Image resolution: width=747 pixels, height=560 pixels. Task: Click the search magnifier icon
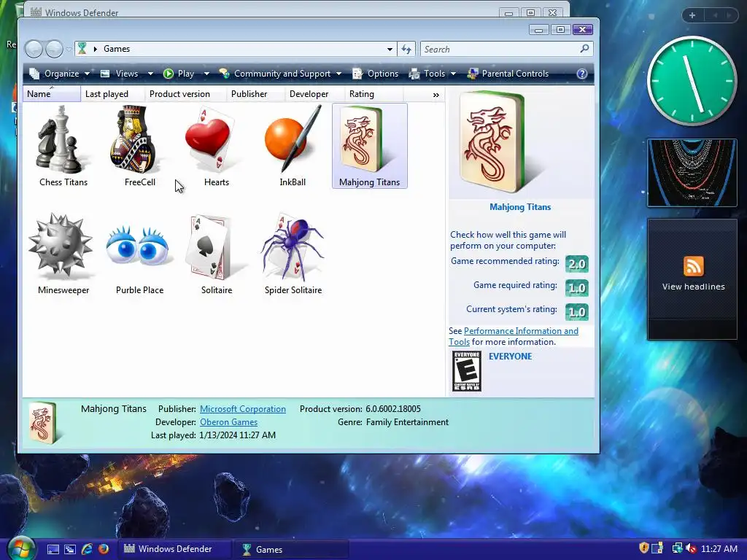coord(584,49)
